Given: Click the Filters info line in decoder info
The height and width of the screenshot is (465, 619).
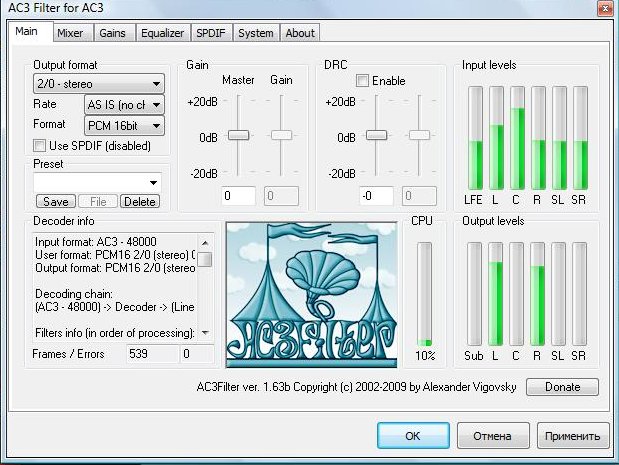Looking at the screenshot, I should coord(115,333).
